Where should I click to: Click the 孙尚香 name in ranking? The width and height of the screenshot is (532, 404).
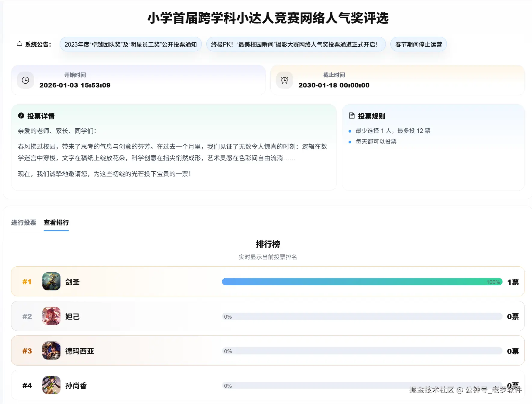pos(76,386)
